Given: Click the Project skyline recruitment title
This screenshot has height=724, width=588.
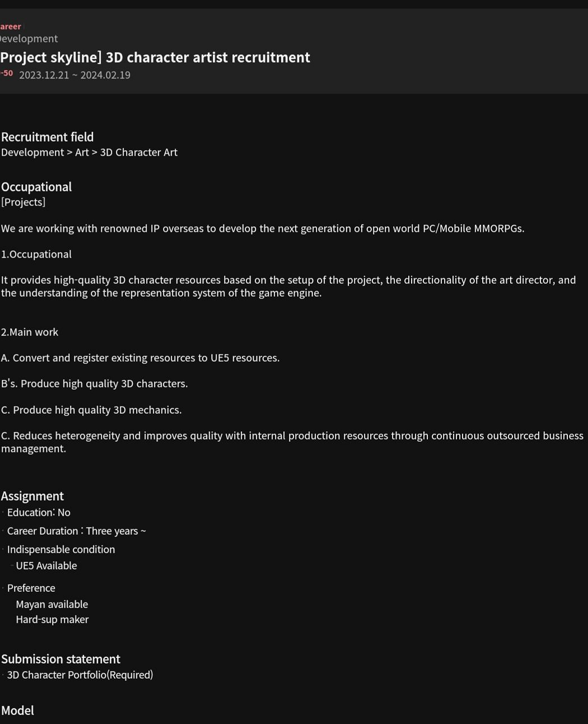Looking at the screenshot, I should coord(155,57).
